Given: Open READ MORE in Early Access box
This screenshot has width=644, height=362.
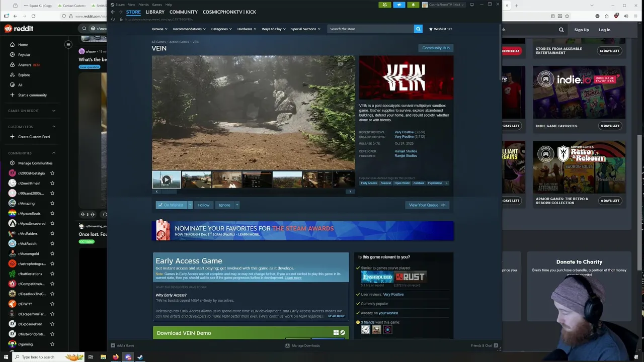Looking at the screenshot, I should click(x=337, y=316).
